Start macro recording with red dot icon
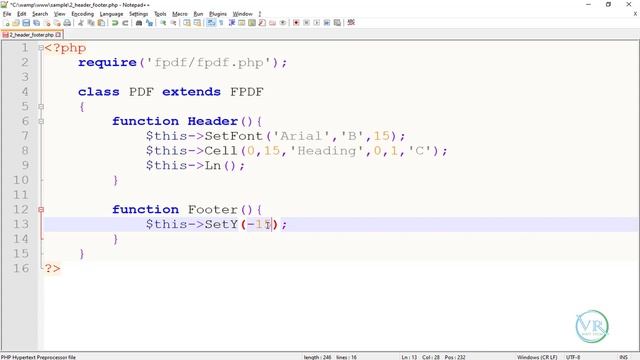The image size is (640, 360). (296, 23)
